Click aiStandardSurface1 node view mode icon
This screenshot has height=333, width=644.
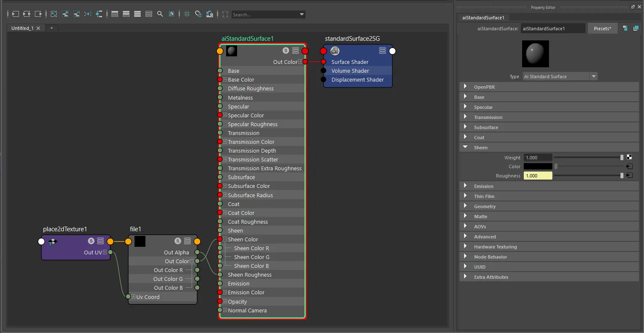click(296, 50)
